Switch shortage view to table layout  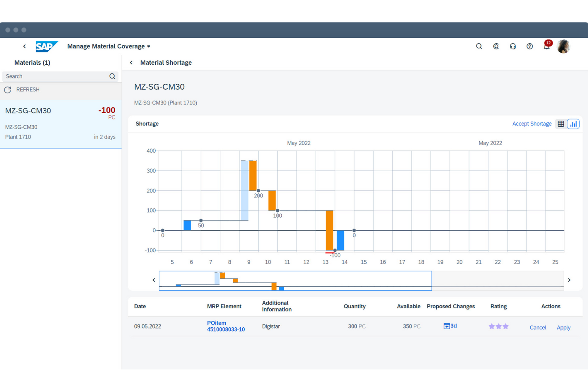coord(561,124)
